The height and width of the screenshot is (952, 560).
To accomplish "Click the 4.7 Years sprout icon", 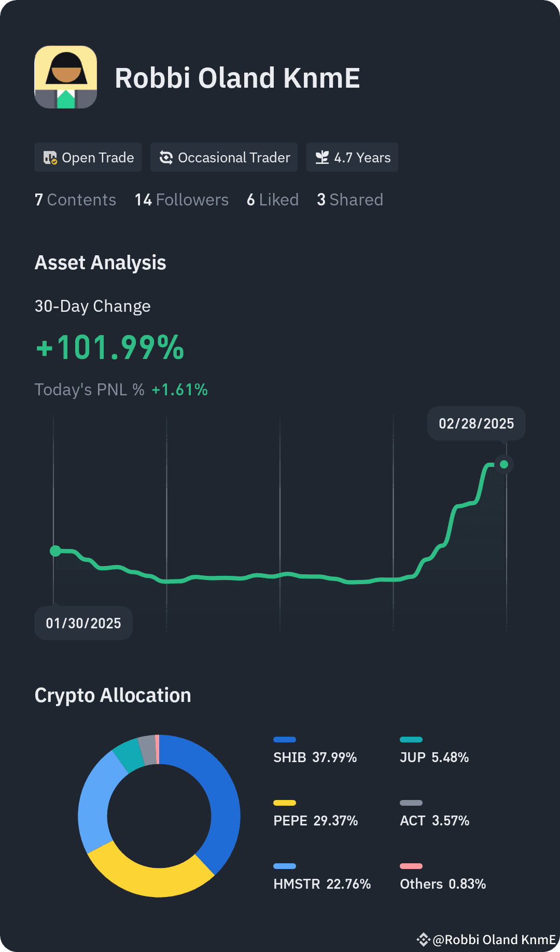I will (322, 157).
